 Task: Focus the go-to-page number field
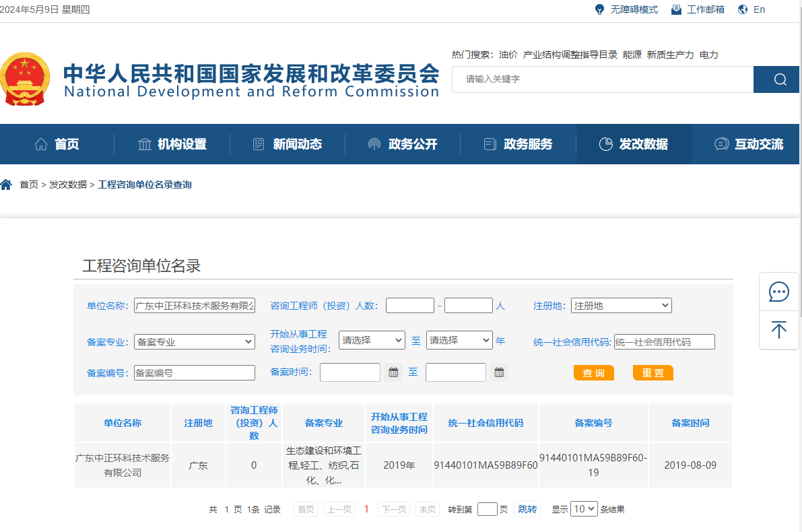(487, 509)
